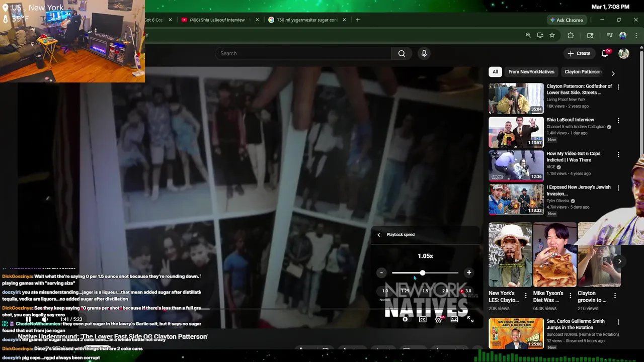Click the playback speed slider handle

pyautogui.click(x=423, y=273)
